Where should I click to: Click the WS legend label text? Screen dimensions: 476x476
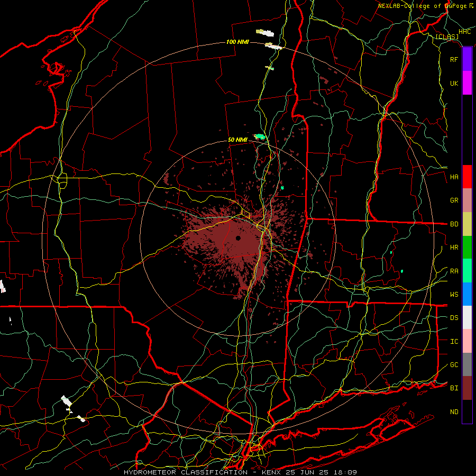point(454,295)
